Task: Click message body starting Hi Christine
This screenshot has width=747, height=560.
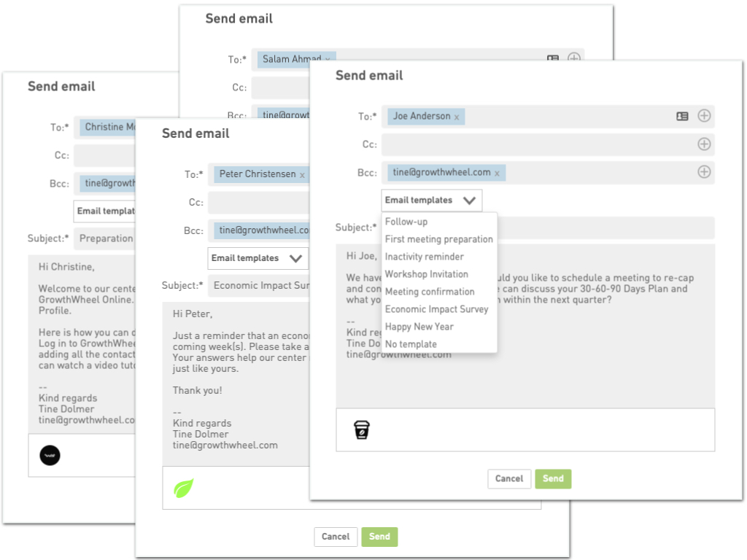Action: click(x=82, y=344)
